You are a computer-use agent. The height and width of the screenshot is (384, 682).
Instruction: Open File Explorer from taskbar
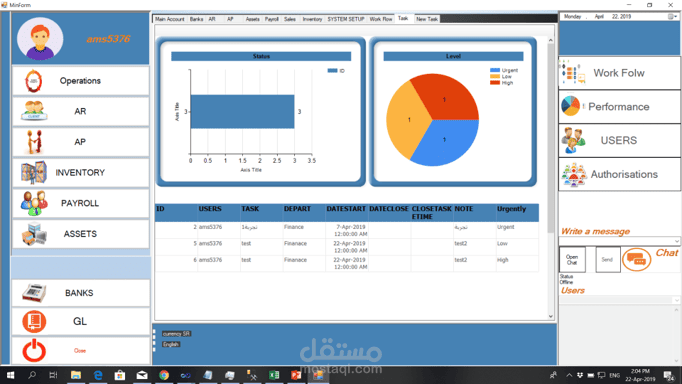(x=76, y=375)
